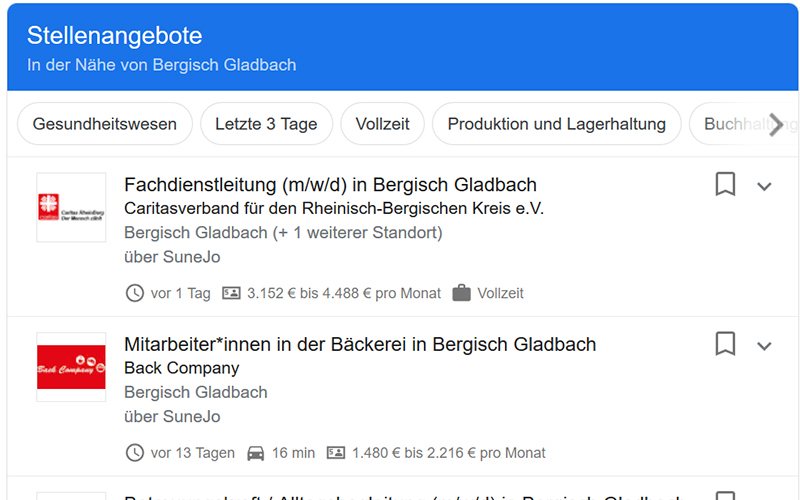The image size is (800, 500).
Task: Click the salary icon for 3.152 € listing
Action: pyautogui.click(x=231, y=293)
